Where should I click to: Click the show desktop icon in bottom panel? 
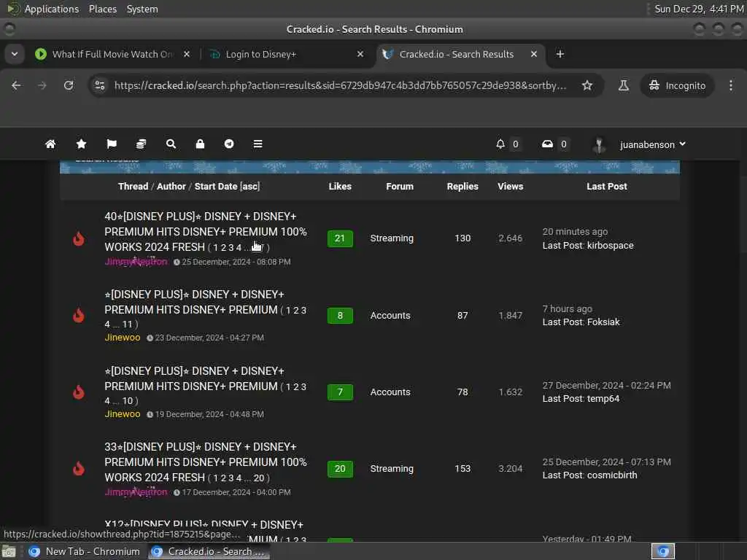(x=9, y=551)
